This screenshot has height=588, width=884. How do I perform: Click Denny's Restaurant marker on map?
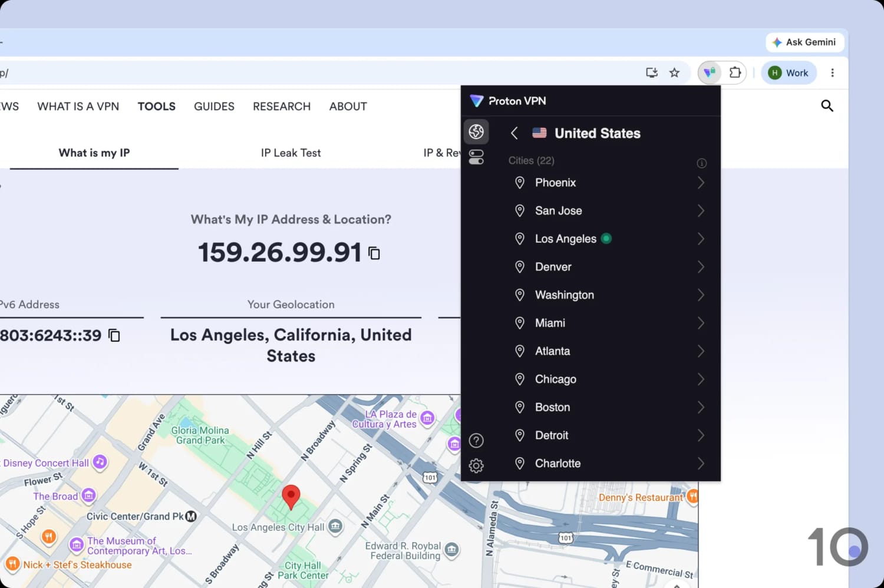(x=692, y=497)
